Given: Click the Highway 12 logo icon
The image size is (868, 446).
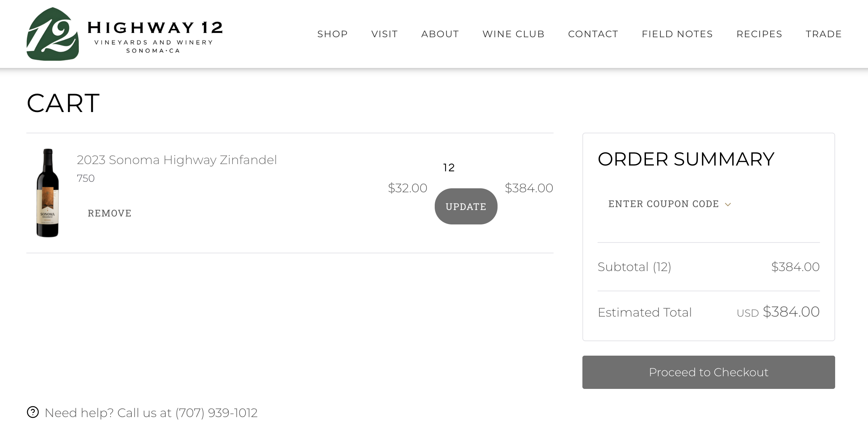Looking at the screenshot, I should point(53,34).
